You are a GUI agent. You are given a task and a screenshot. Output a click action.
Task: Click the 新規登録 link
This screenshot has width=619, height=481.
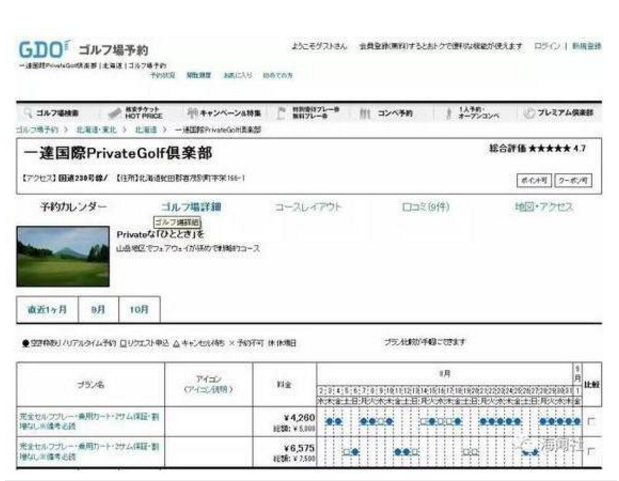[x=586, y=46]
